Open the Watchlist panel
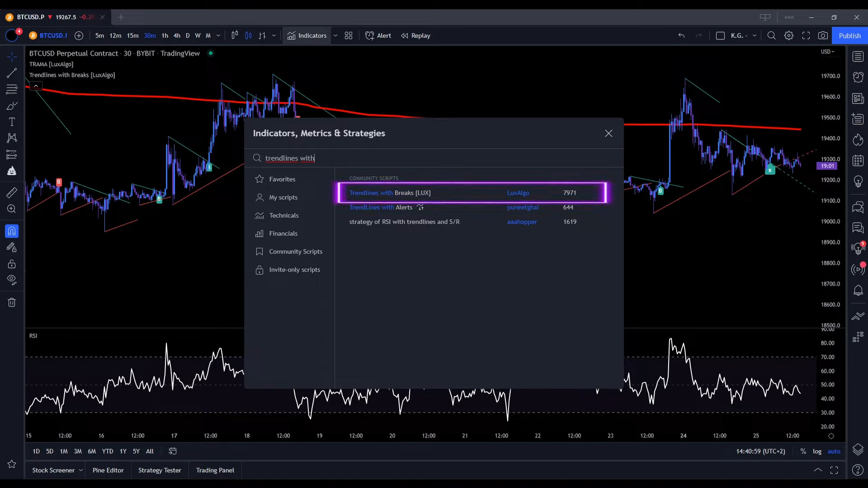The image size is (868, 488). click(x=858, y=56)
